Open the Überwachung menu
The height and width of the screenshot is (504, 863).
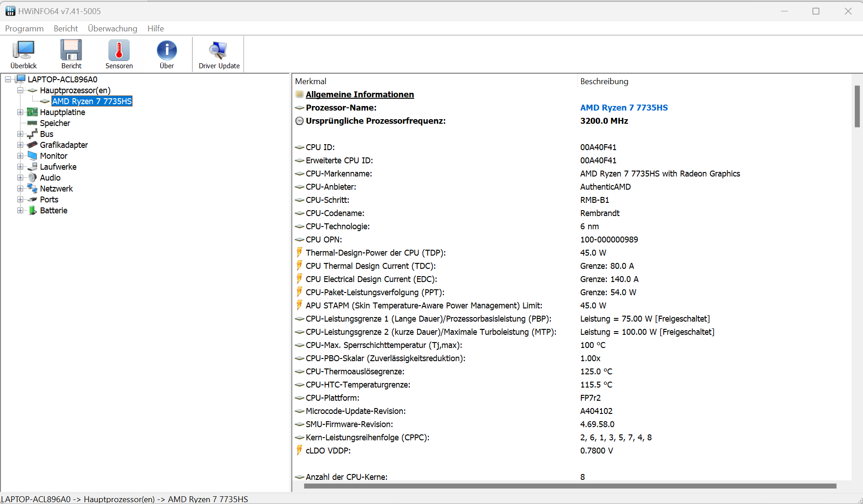[112, 29]
